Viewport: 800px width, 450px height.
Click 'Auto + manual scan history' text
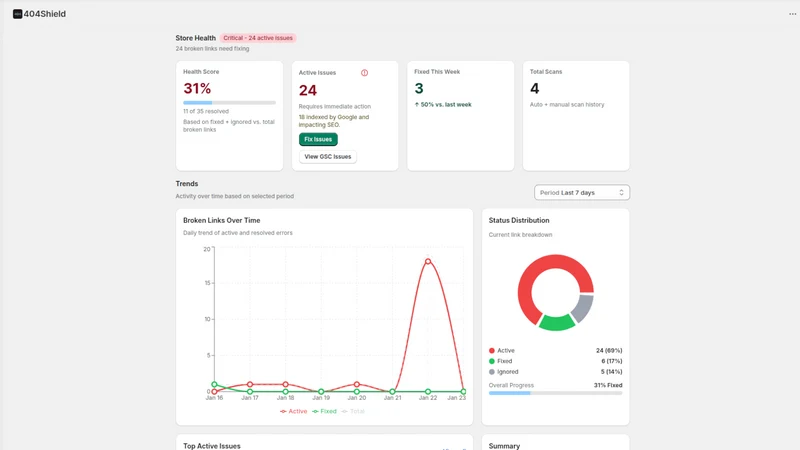tap(567, 105)
